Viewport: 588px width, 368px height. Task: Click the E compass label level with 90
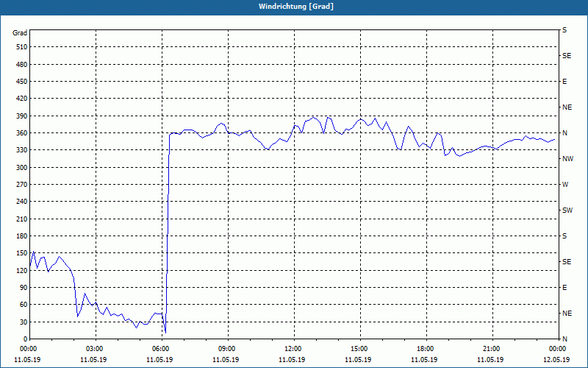564,288
